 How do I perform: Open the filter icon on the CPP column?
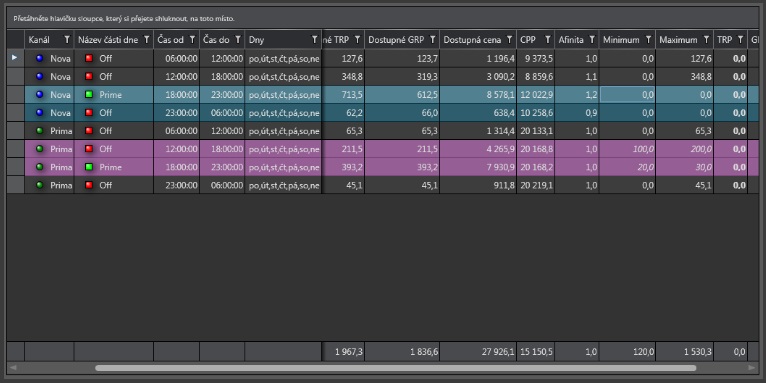pyautogui.click(x=548, y=40)
